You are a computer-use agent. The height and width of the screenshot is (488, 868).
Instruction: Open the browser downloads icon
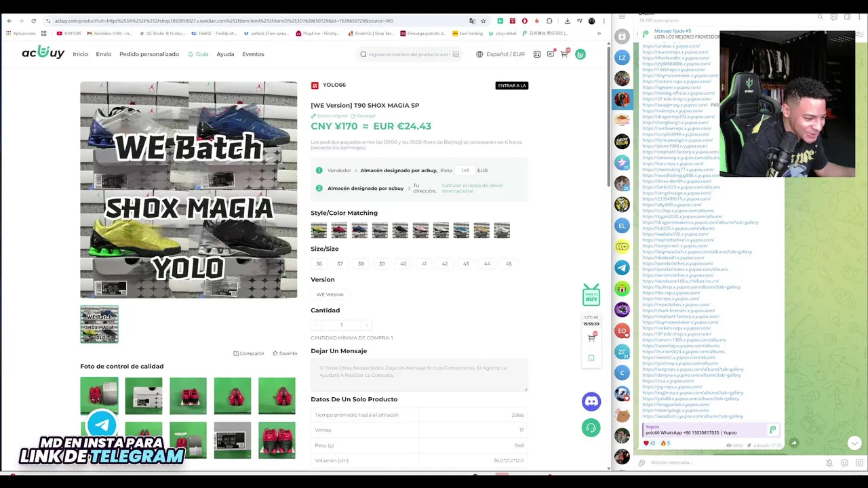click(567, 21)
